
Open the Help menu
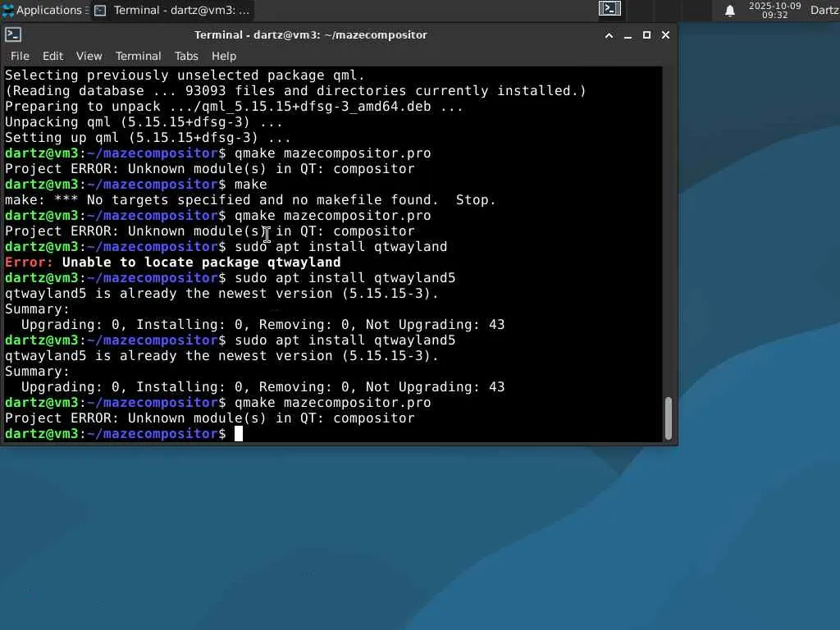click(223, 56)
